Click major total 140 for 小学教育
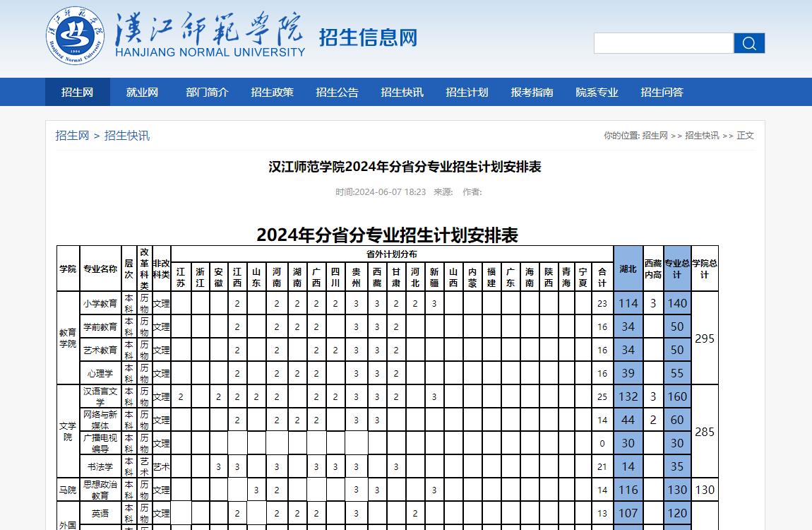Image resolution: width=812 pixels, height=530 pixels. 677,304
